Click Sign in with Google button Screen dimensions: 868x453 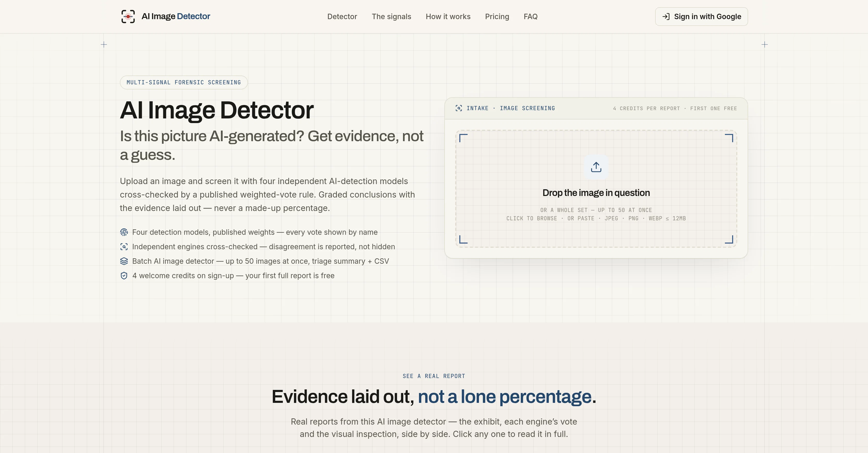click(701, 17)
